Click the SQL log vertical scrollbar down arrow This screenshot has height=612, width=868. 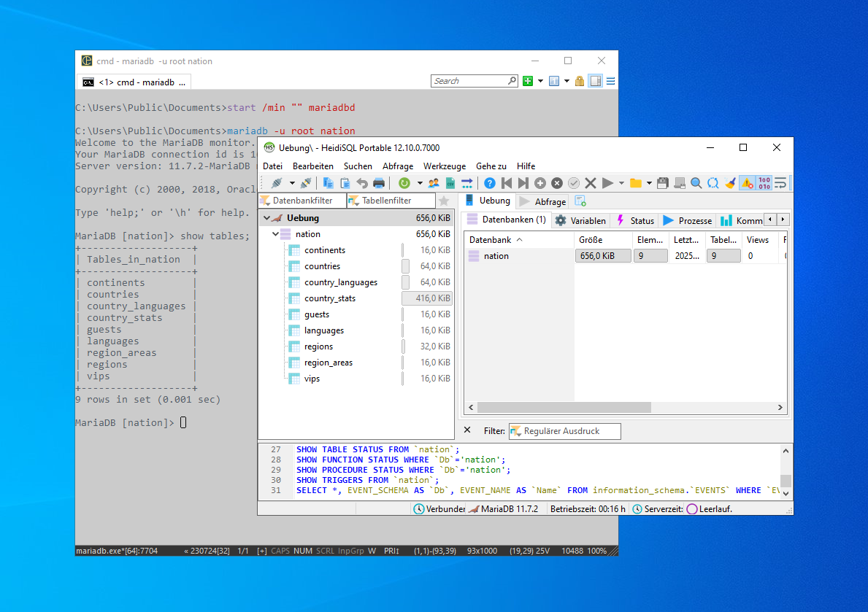[786, 493]
